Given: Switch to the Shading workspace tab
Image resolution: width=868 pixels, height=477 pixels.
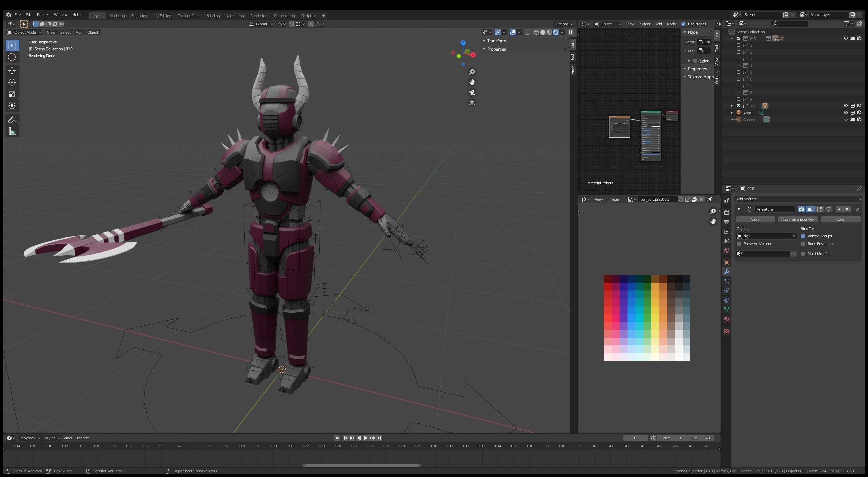Looking at the screenshot, I should (x=213, y=16).
